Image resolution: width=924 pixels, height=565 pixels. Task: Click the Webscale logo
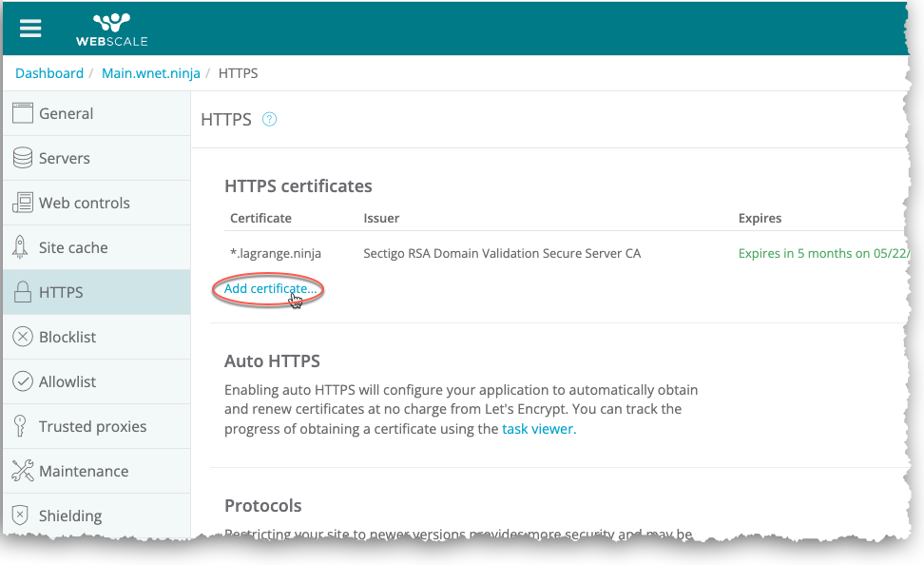coord(111,29)
